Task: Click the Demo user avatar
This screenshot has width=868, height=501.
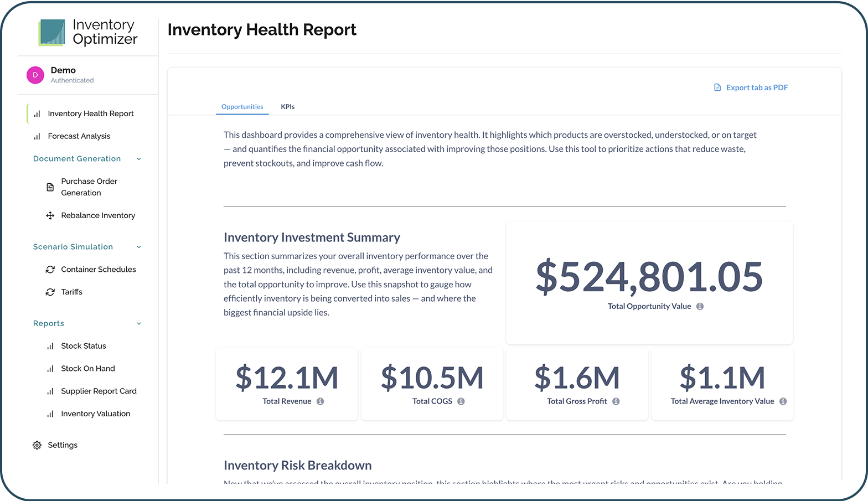Action: click(x=35, y=75)
